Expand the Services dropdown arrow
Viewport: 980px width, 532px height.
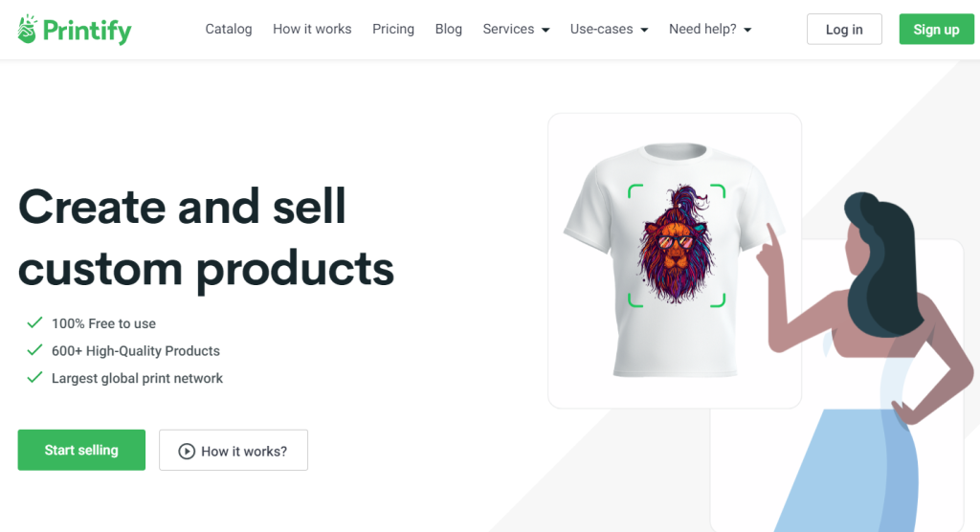coord(546,30)
